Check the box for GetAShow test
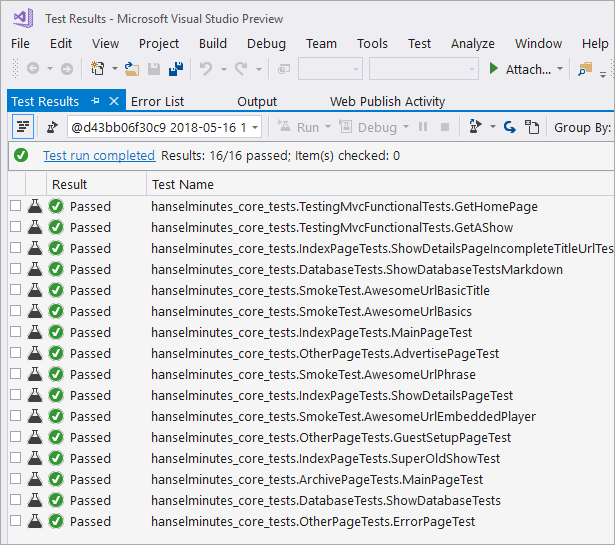 click(x=15, y=227)
